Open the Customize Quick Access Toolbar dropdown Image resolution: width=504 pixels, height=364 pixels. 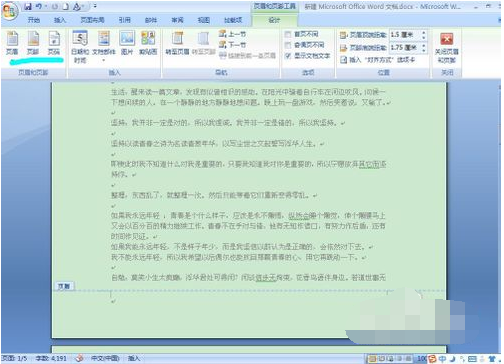(95, 6)
